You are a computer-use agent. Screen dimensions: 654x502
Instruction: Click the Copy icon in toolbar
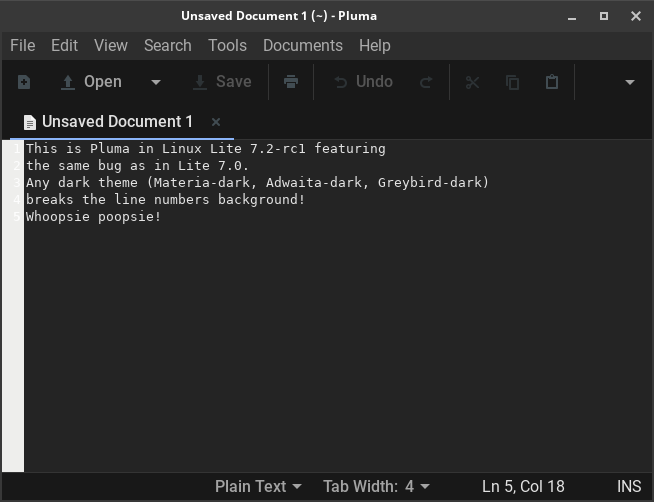point(512,82)
